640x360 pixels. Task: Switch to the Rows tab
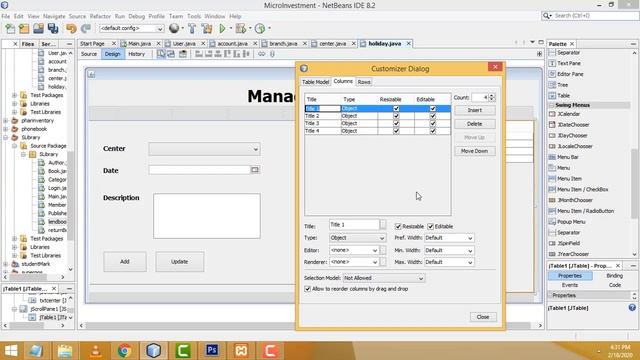364,82
